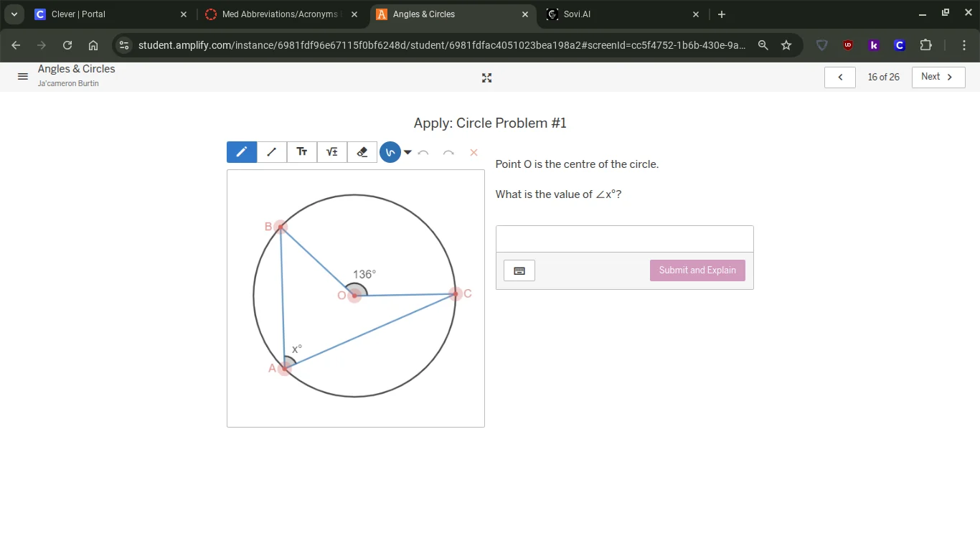Screen dimensions: 980x551
Task: Redo the drawing action
Action: point(448,152)
